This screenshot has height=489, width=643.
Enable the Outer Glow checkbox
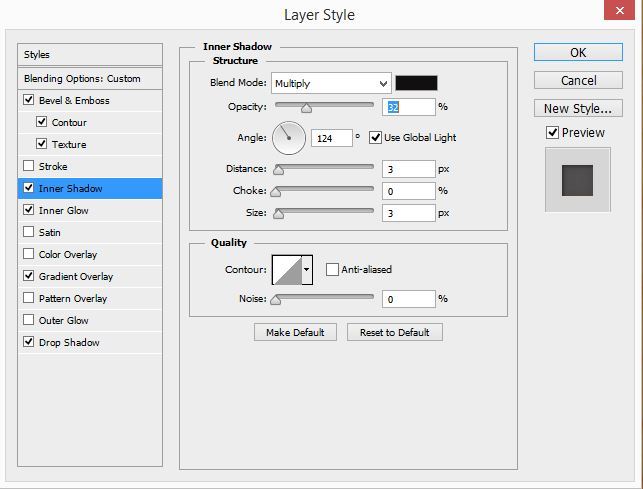[x=28, y=320]
